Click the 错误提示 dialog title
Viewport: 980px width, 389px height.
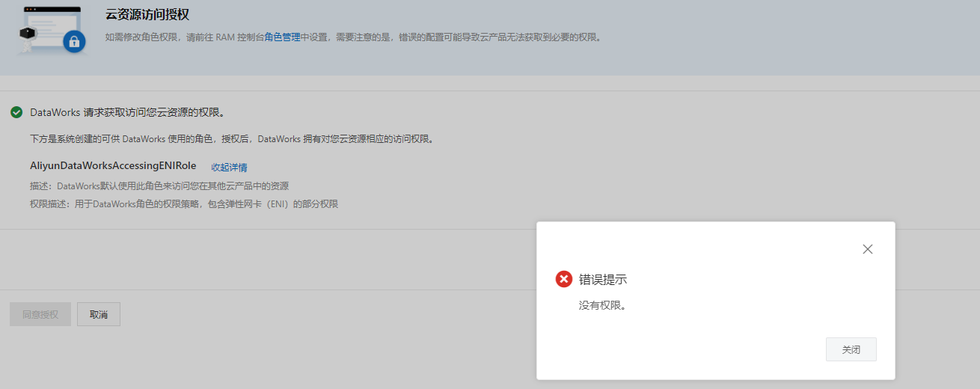(603, 279)
